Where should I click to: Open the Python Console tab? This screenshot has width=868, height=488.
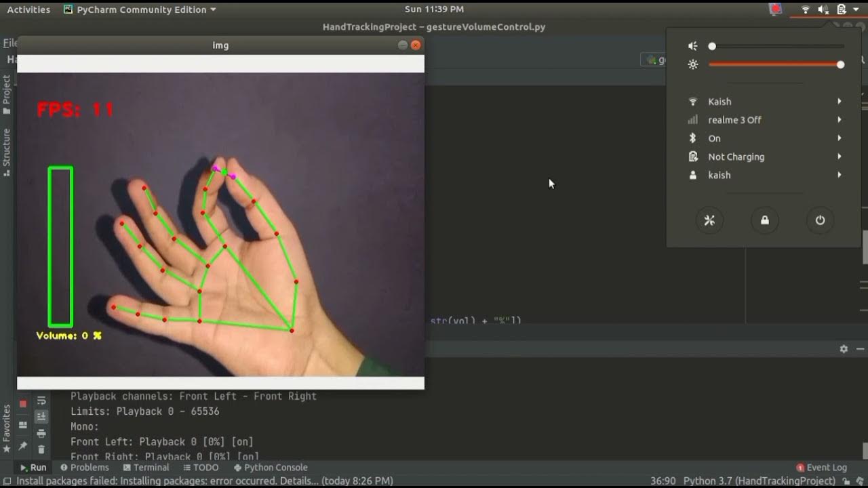pyautogui.click(x=271, y=468)
